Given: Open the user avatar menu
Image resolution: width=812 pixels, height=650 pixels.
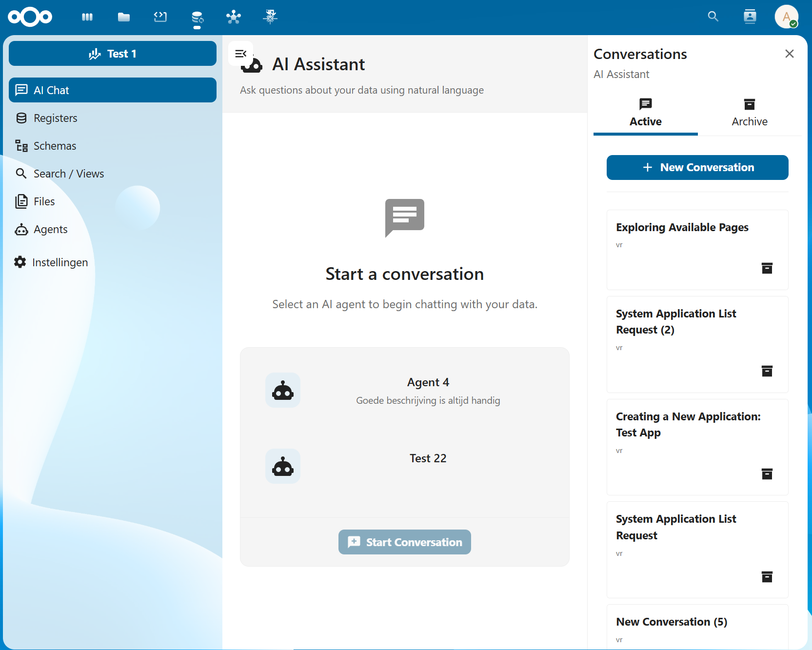Looking at the screenshot, I should pyautogui.click(x=786, y=17).
